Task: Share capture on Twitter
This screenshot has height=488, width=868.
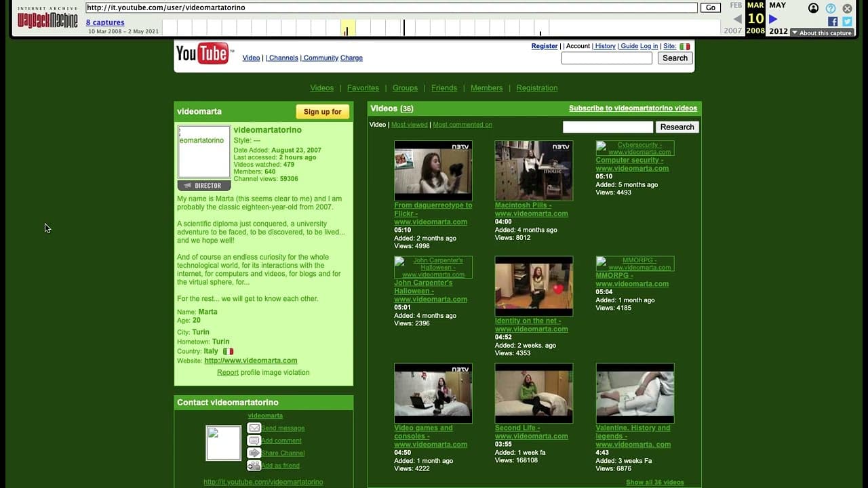Action: [847, 22]
